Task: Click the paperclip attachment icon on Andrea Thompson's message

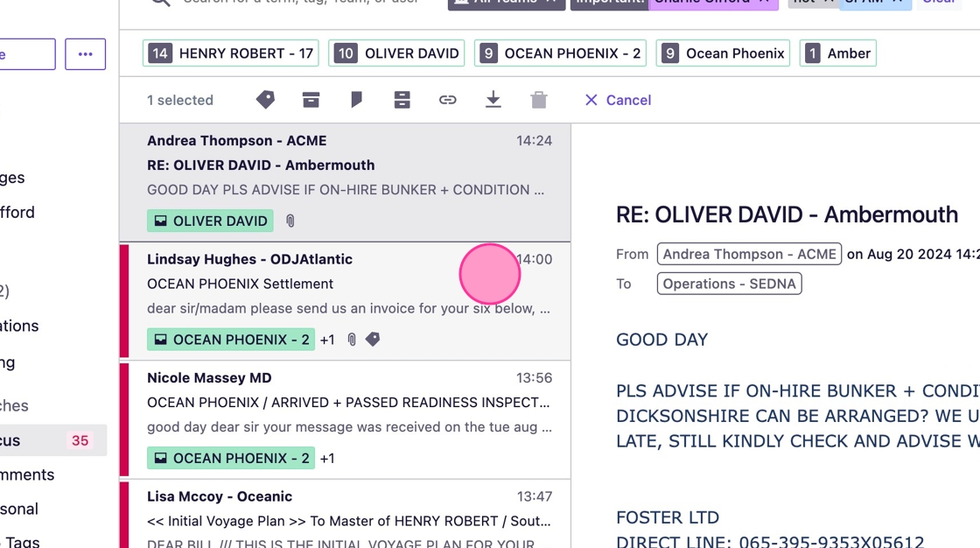Action: tap(290, 221)
